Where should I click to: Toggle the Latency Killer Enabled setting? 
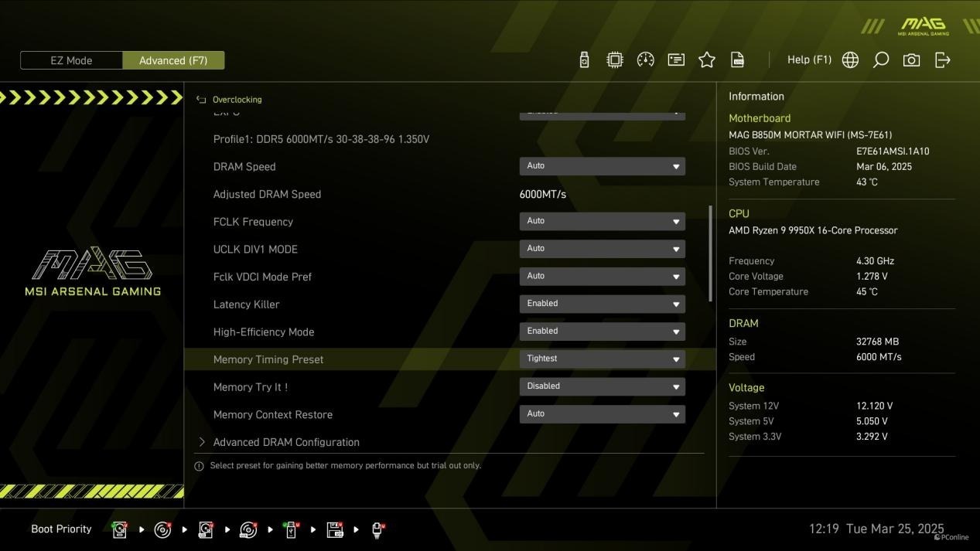[x=602, y=304]
